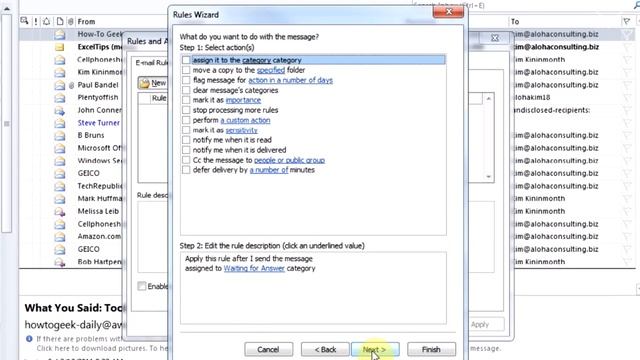
Task: Click envelope icon for B Bruns message
Action: pos(60,136)
